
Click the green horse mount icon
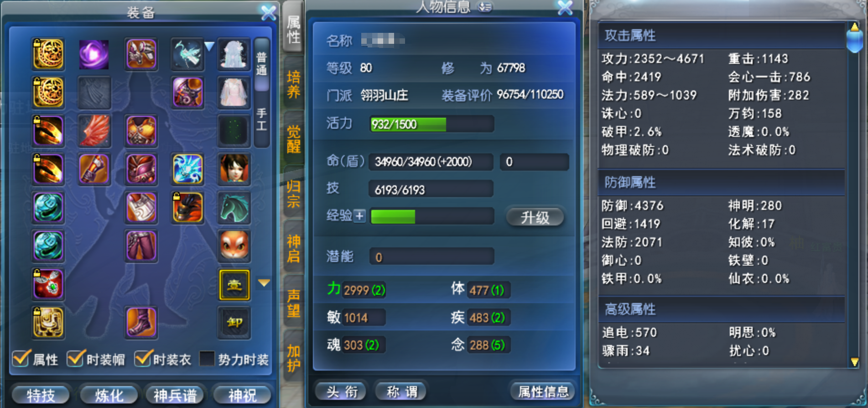[x=234, y=208]
